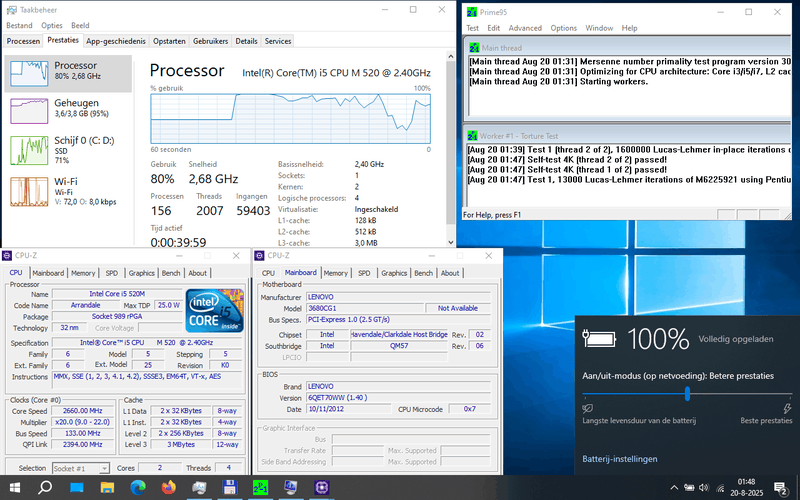The width and height of the screenshot is (800, 500).
Task: Open Help menu in Prime95
Action: pyautogui.click(x=629, y=28)
